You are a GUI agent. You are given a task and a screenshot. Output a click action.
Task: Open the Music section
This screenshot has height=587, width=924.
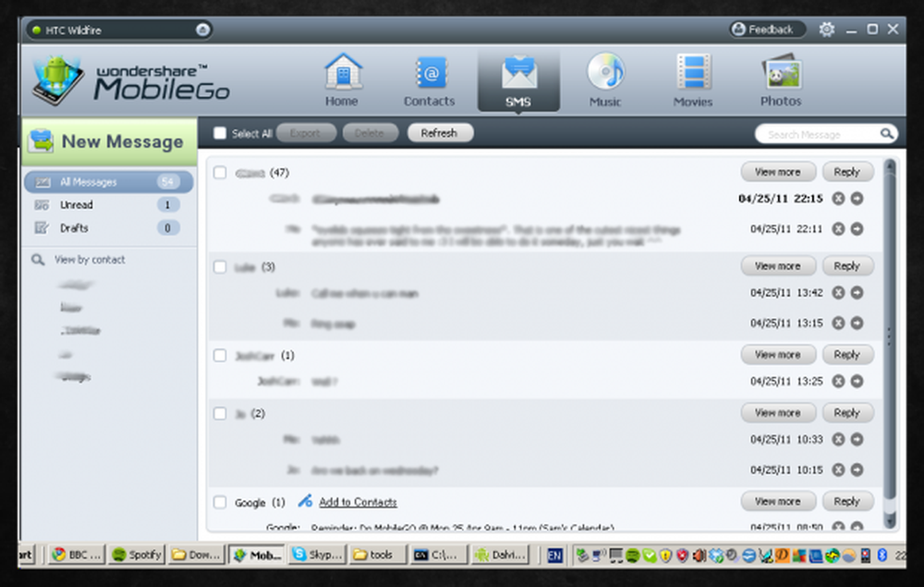[x=605, y=80]
